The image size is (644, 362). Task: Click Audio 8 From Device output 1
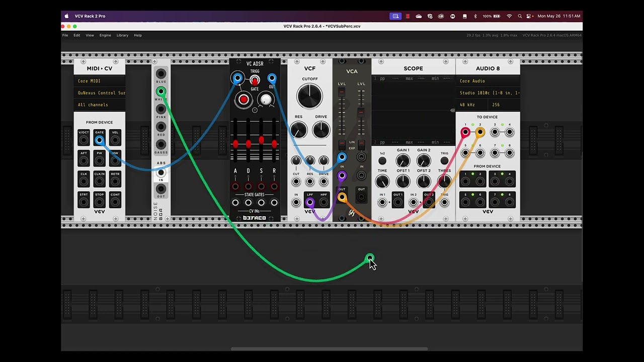pyautogui.click(x=465, y=182)
